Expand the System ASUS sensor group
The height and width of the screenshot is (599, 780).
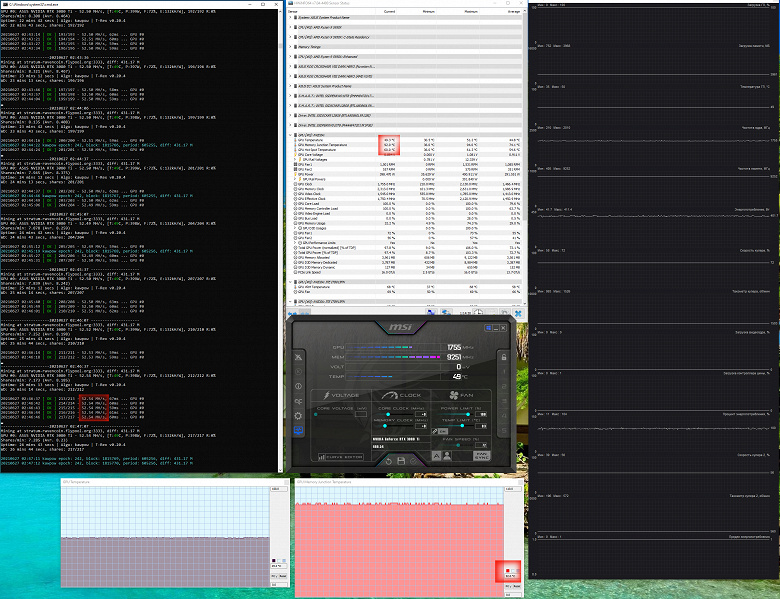click(x=291, y=17)
